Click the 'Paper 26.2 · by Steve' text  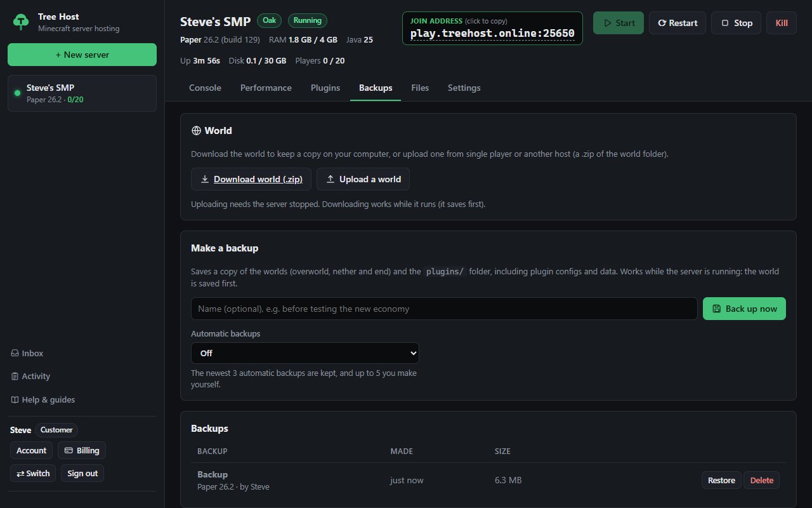[233, 486]
